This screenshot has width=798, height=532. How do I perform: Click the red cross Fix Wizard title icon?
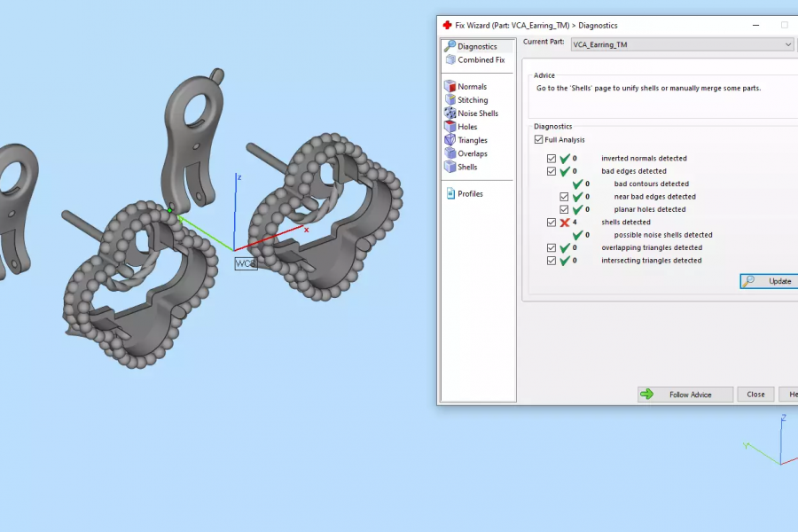click(447, 25)
